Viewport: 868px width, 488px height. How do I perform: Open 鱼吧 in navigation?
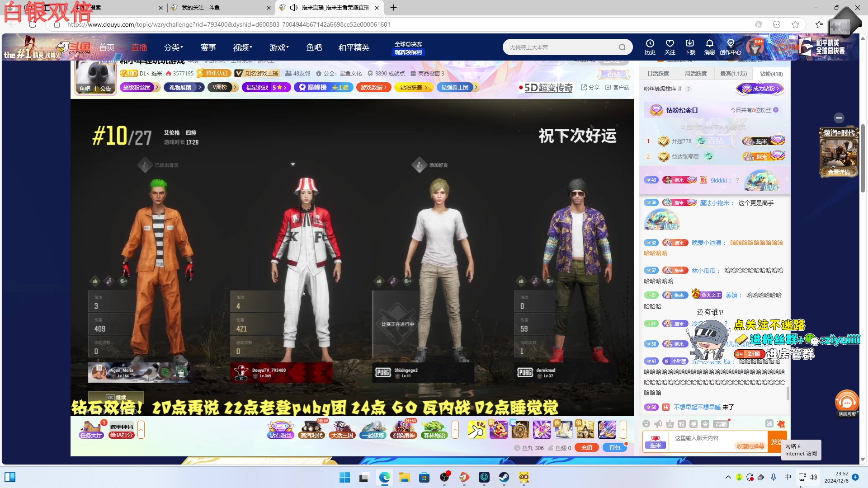point(314,47)
